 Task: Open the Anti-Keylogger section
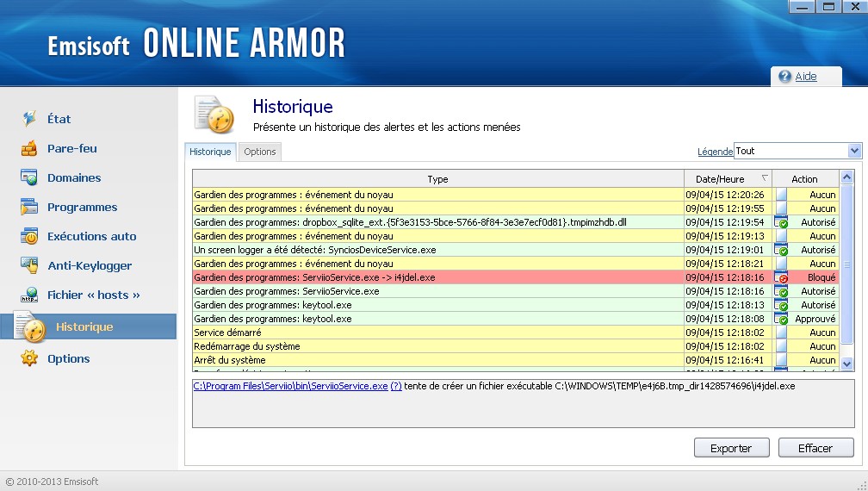90,265
